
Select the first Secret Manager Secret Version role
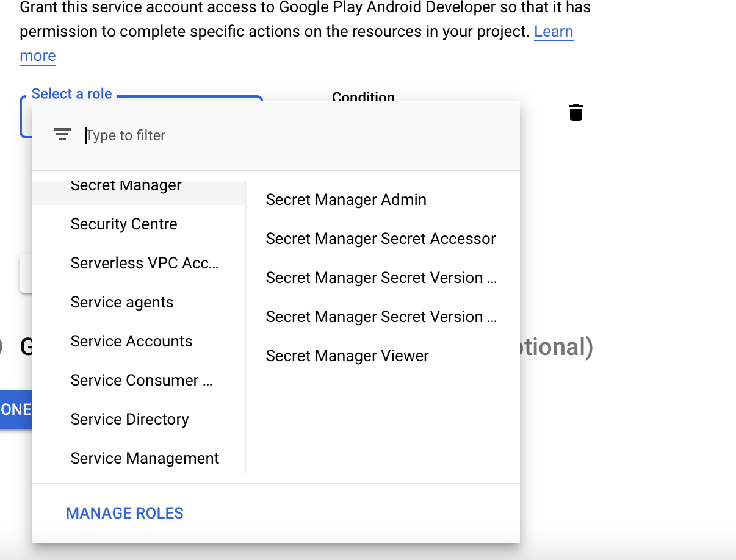381,278
